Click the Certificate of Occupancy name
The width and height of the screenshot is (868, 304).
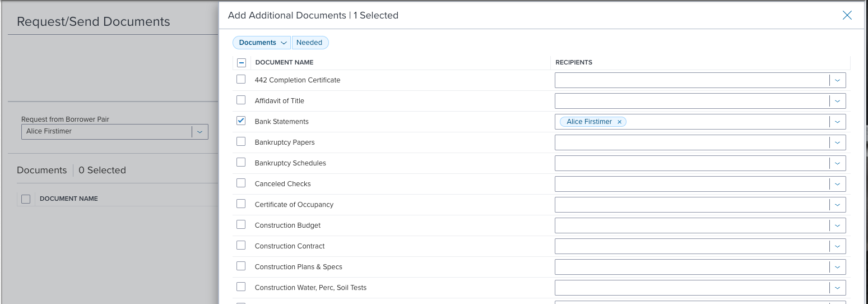pyautogui.click(x=294, y=205)
